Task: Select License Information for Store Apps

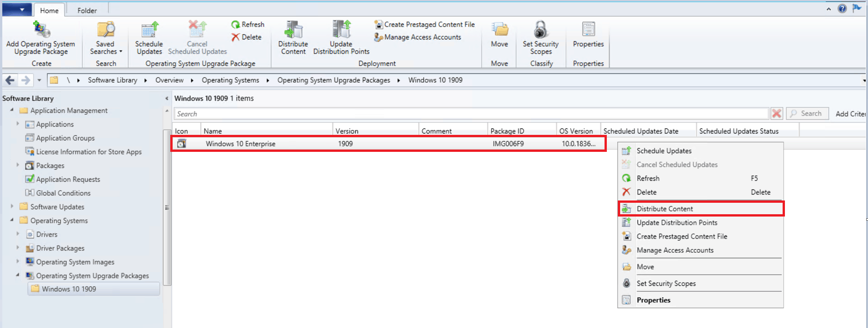Action: 89,152
